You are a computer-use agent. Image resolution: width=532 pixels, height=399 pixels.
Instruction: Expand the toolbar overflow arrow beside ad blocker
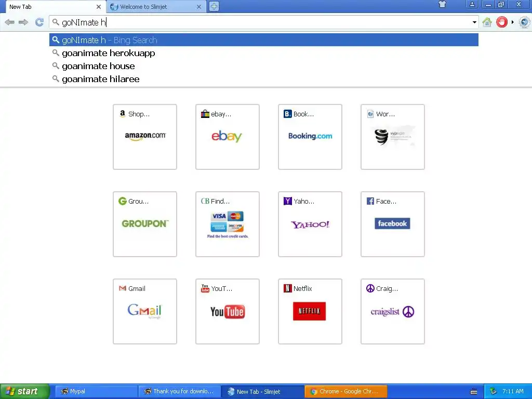coord(513,22)
